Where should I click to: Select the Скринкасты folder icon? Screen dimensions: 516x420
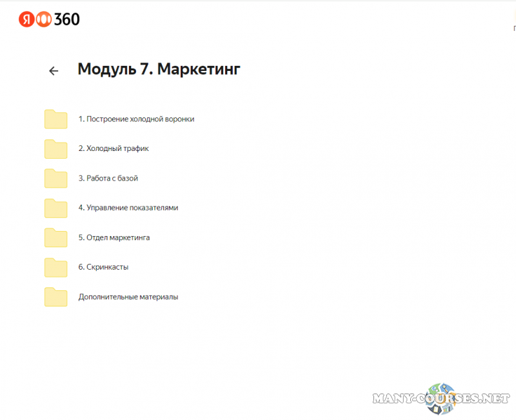55,268
